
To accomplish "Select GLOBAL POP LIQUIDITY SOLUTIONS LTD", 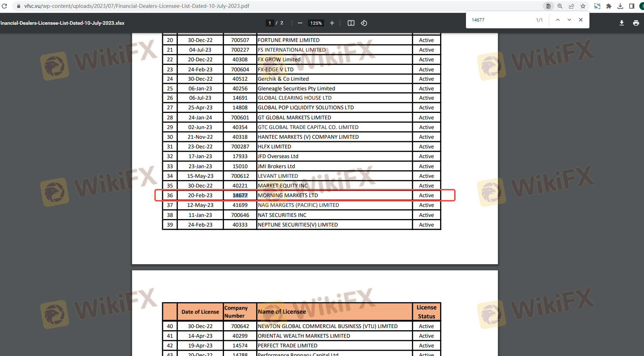I will (306, 108).
